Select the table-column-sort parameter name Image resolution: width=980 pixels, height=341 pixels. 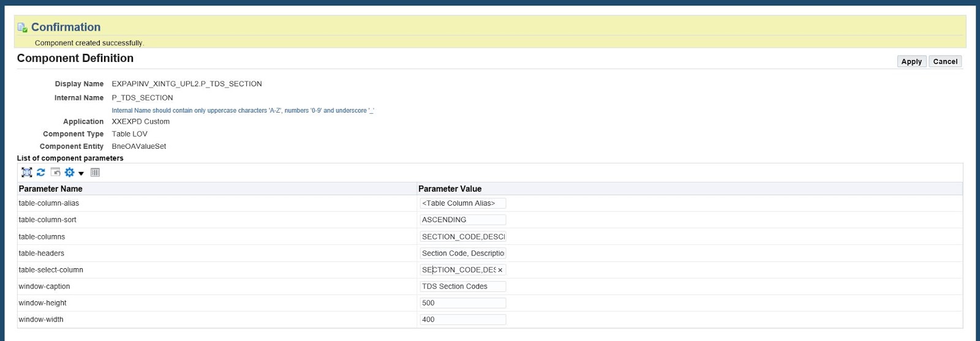click(48, 220)
